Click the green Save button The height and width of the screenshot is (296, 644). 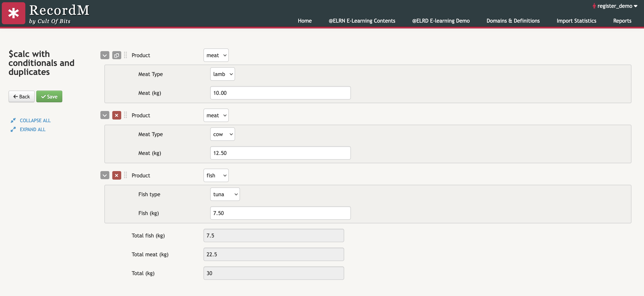(49, 97)
